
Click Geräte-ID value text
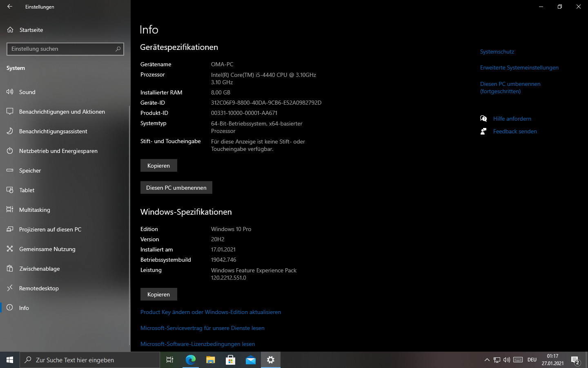tap(266, 103)
